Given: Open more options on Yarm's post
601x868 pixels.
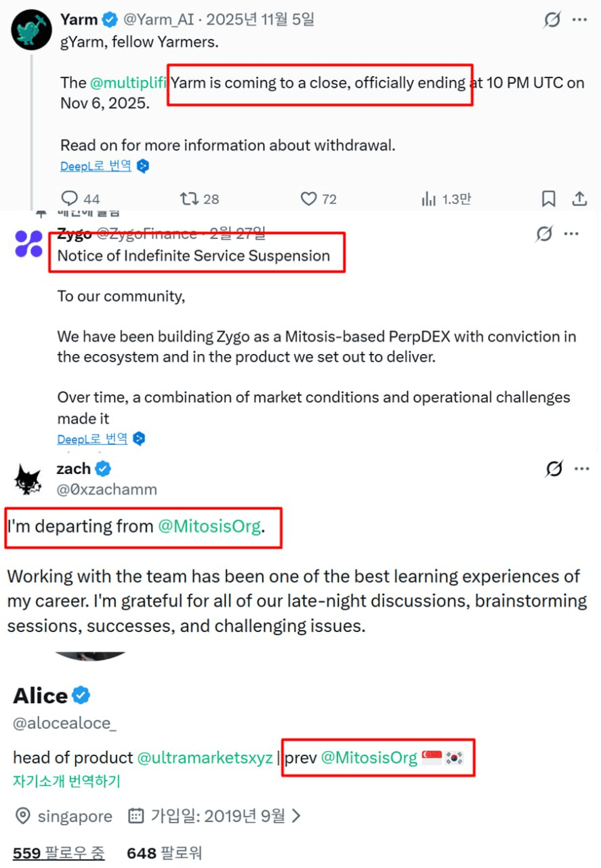Looking at the screenshot, I should [579, 20].
